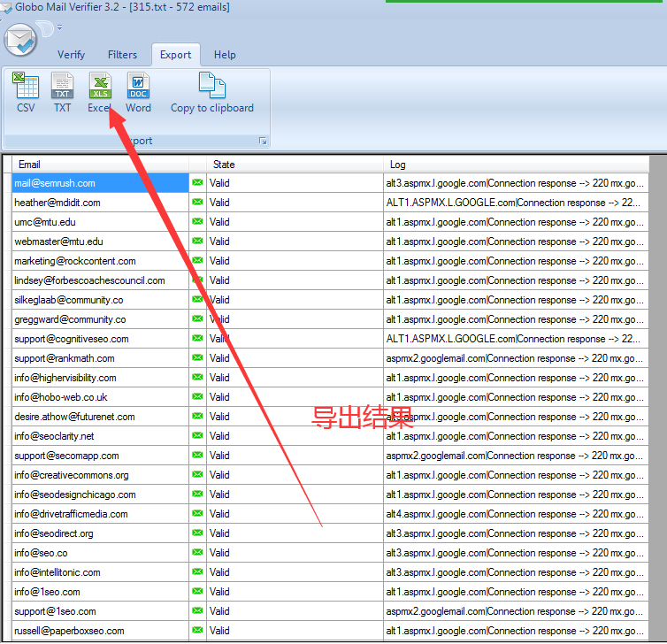This screenshot has height=644, width=667.
Task: Select support@cognitiveseo.com email
Action: (100, 339)
